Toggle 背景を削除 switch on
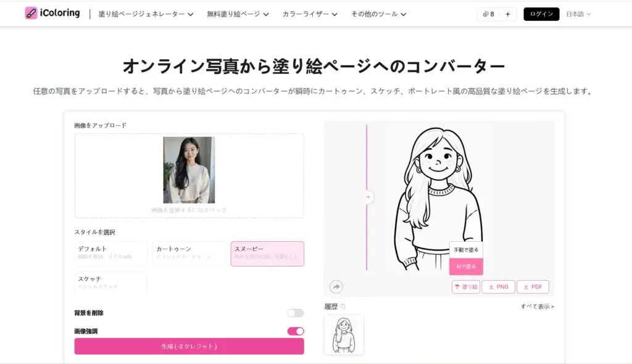The image size is (632, 364). [295, 313]
